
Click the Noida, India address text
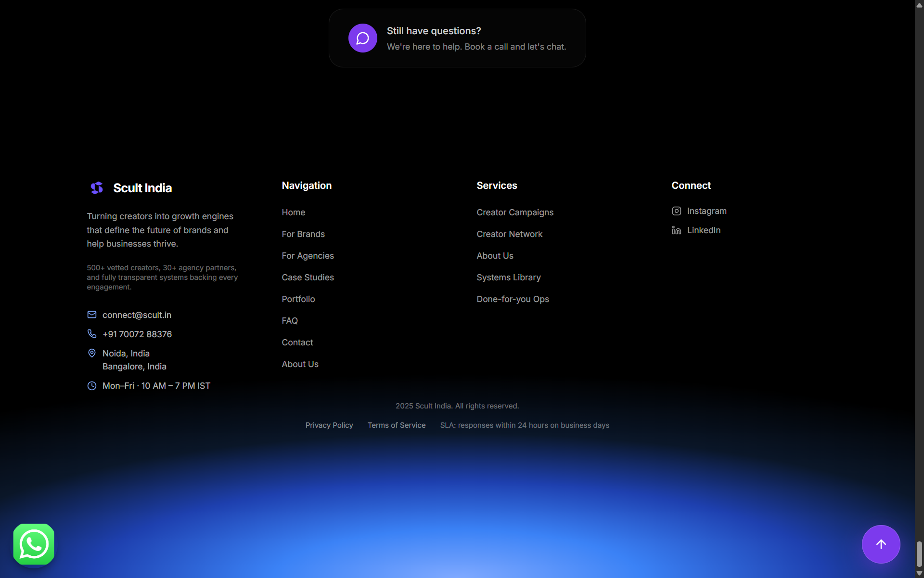click(x=126, y=354)
